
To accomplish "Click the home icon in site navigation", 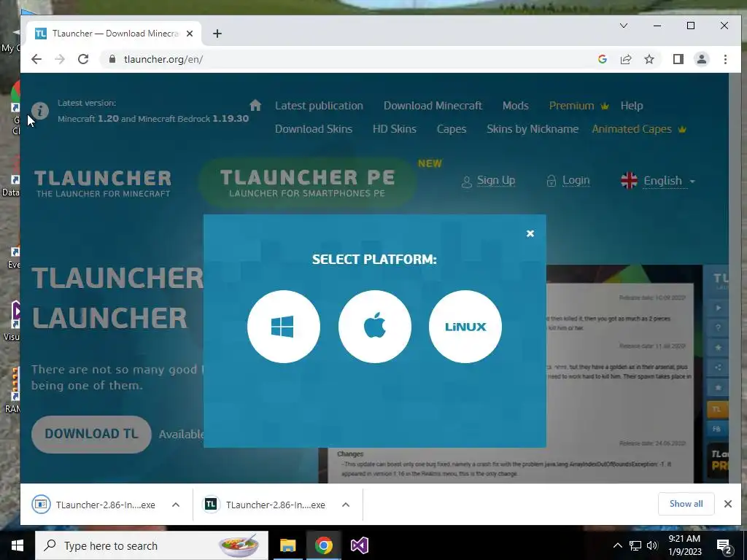I will click(255, 105).
